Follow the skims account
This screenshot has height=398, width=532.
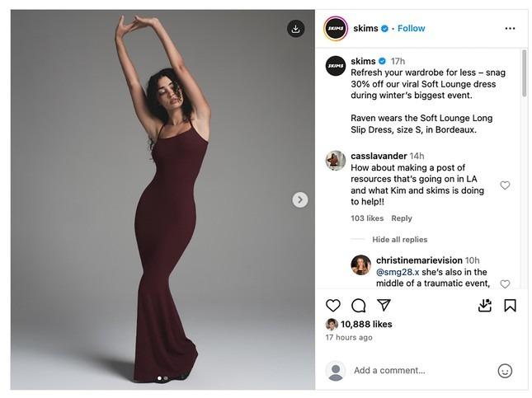(x=412, y=28)
